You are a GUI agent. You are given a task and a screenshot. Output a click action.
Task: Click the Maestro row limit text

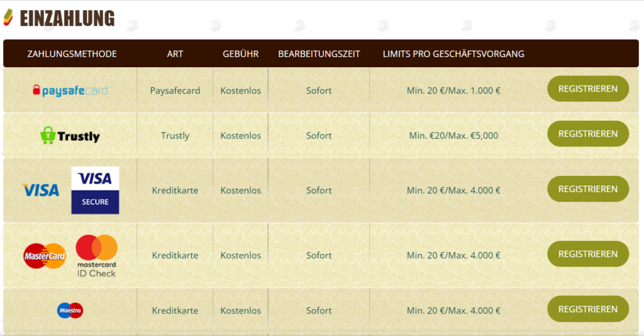[x=453, y=310]
